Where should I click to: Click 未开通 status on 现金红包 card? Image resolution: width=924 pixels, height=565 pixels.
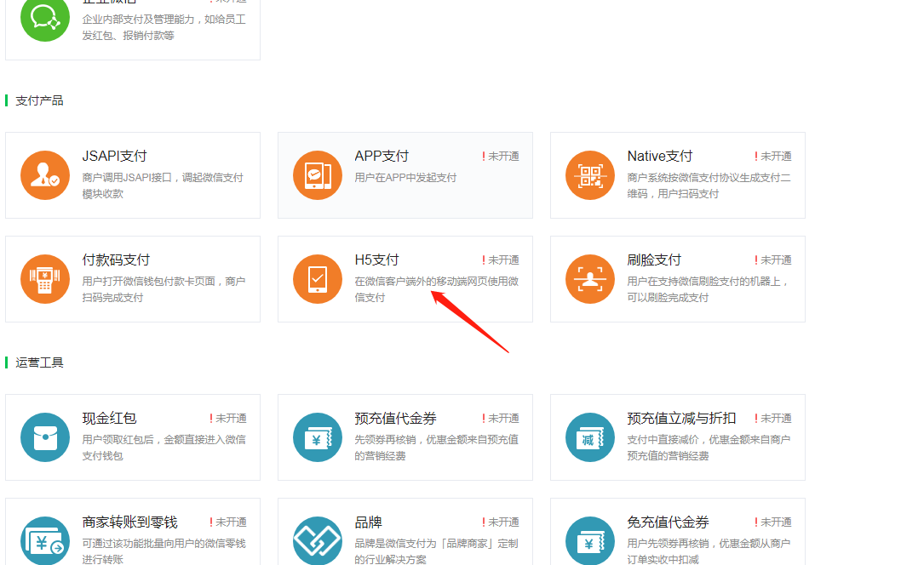coord(230,419)
